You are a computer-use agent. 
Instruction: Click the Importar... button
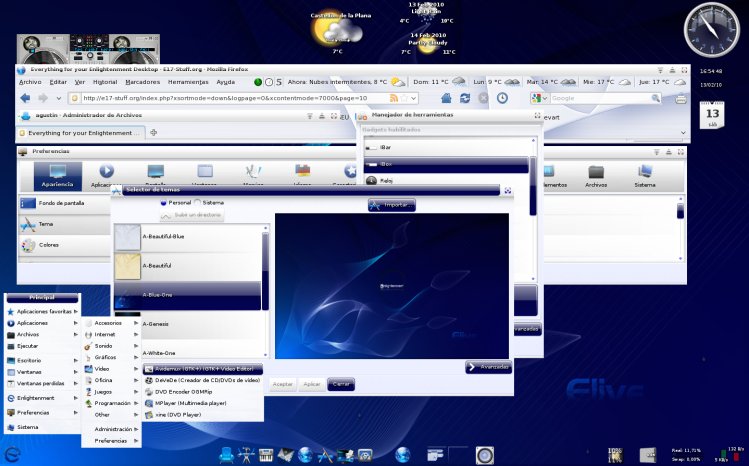392,205
